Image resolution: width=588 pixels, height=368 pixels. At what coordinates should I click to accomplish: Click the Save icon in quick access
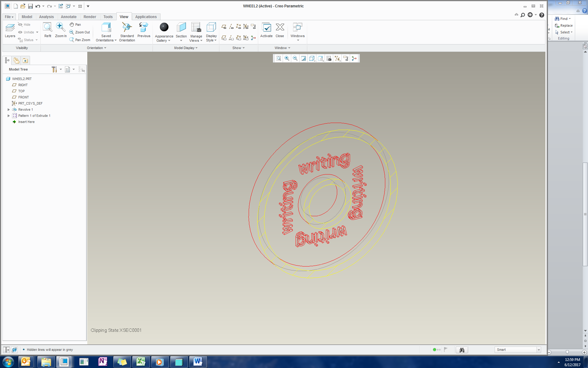pyautogui.click(x=30, y=6)
